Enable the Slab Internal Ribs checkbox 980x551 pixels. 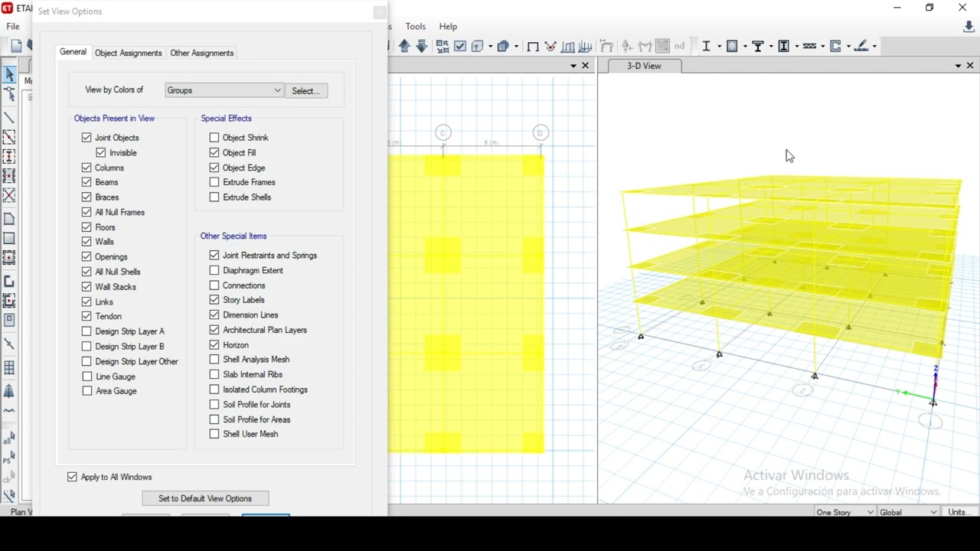(x=214, y=375)
